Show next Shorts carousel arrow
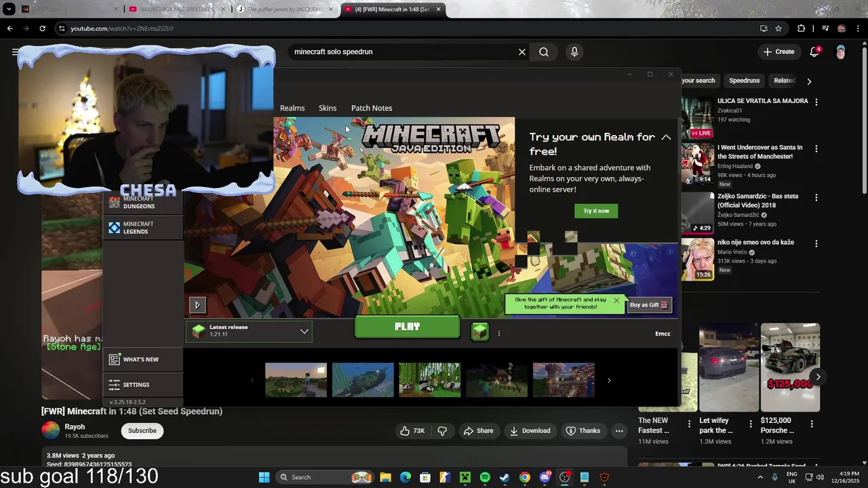This screenshot has width=868, height=488. tap(818, 377)
